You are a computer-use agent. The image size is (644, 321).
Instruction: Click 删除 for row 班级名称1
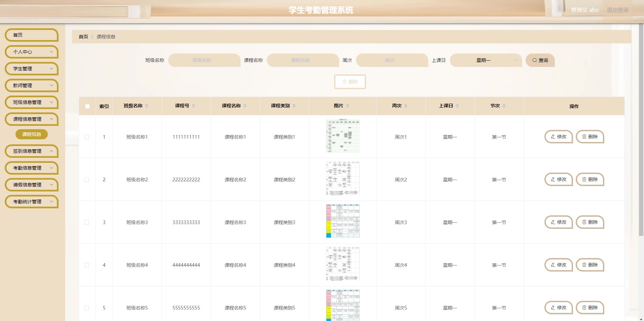[590, 137]
